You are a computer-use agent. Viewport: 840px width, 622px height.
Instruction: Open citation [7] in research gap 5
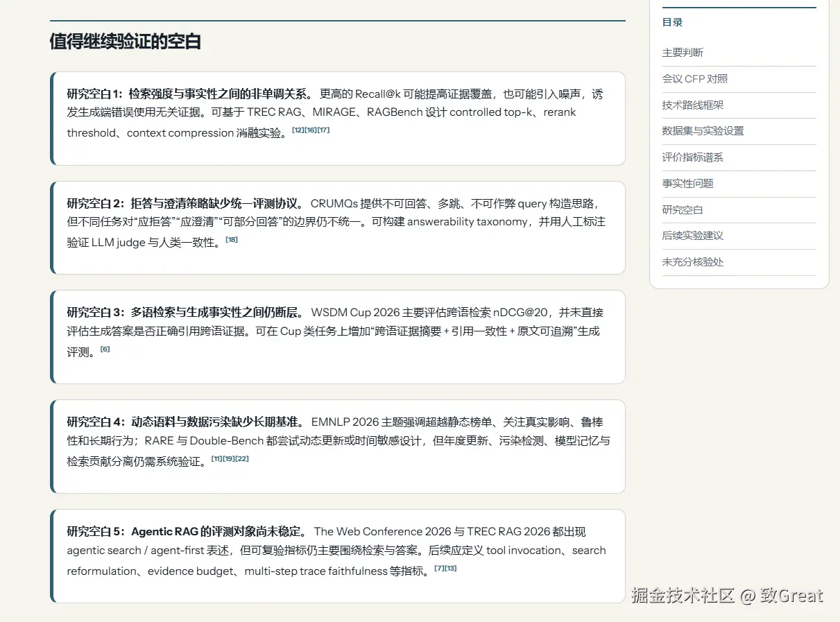(439, 568)
